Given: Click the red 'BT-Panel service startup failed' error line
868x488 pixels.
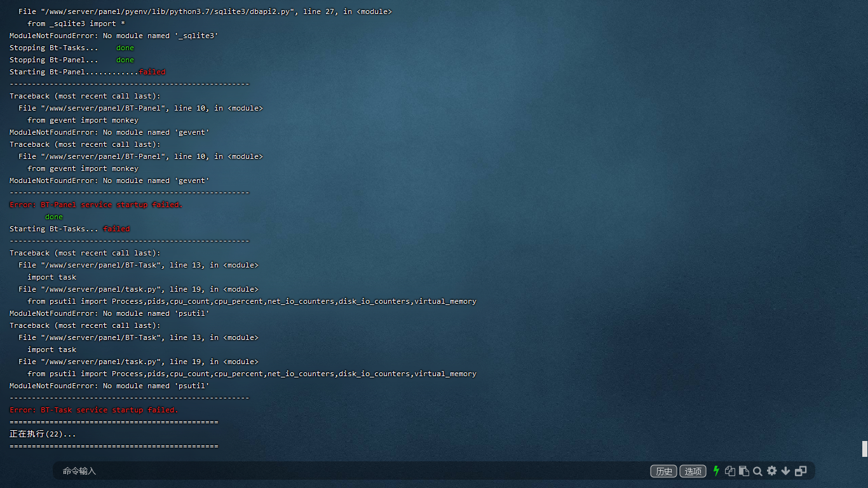Looking at the screenshot, I should [x=96, y=205].
